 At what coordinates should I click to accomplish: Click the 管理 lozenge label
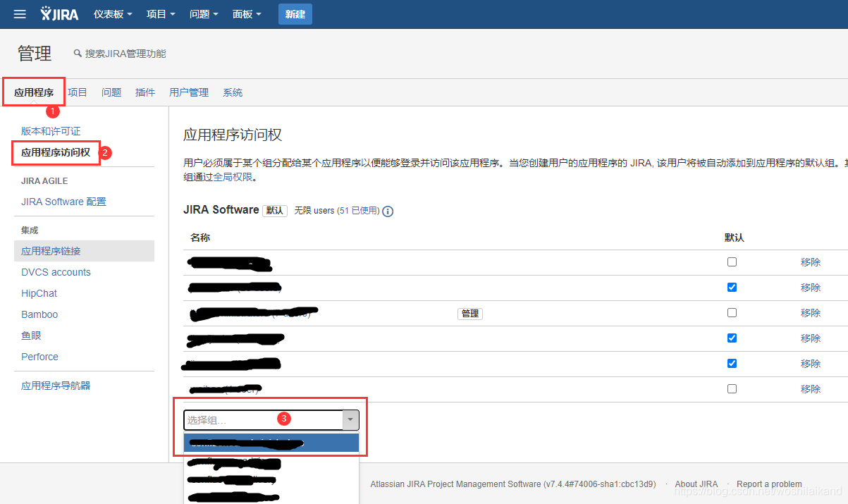click(470, 314)
